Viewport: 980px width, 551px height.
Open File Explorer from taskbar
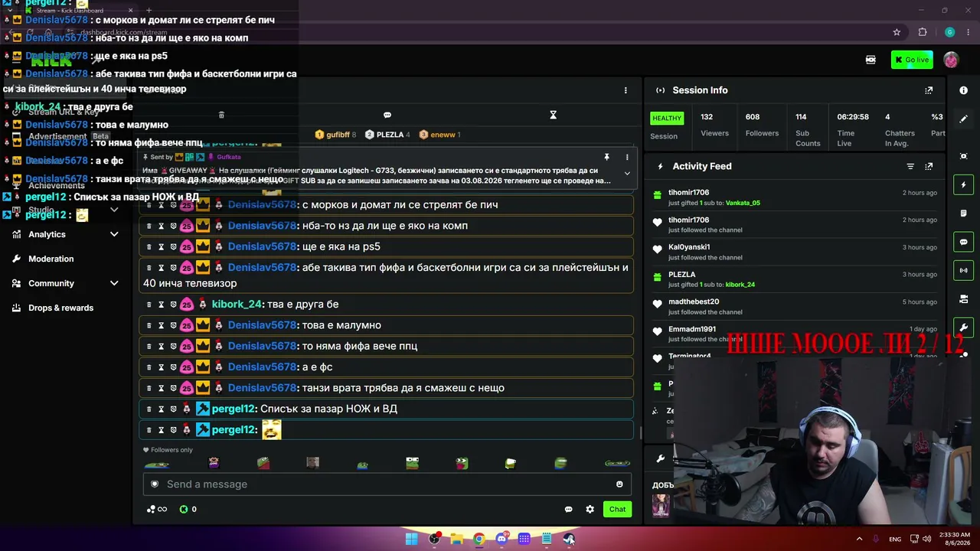456,539
